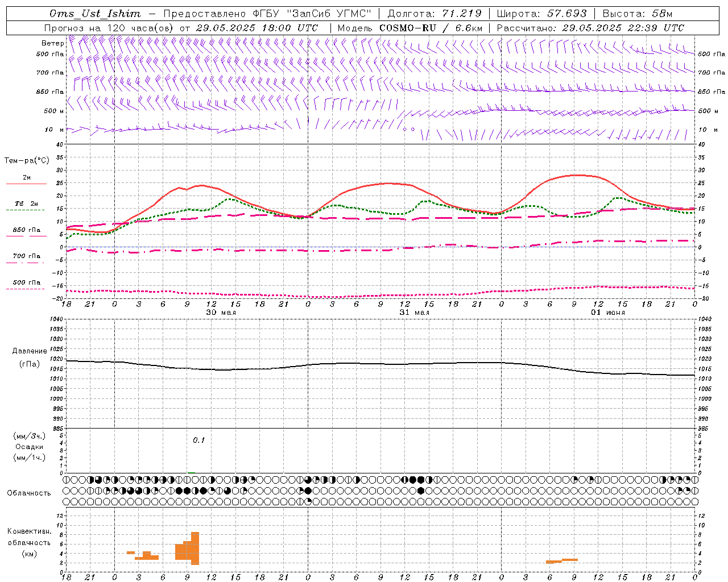728x582 pixels.
Task: Click the station name Oms_Ust_Ishim
Action: [x=95, y=14]
